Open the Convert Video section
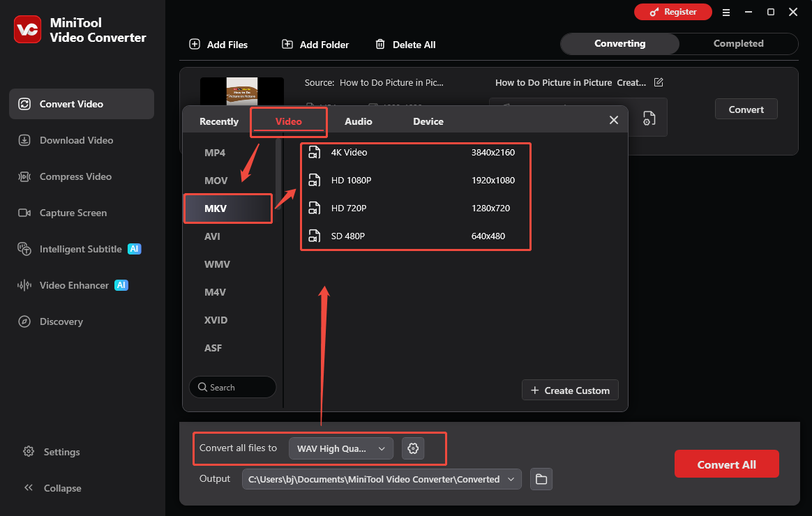Screen dimensions: 812x516 (x=82, y=104)
